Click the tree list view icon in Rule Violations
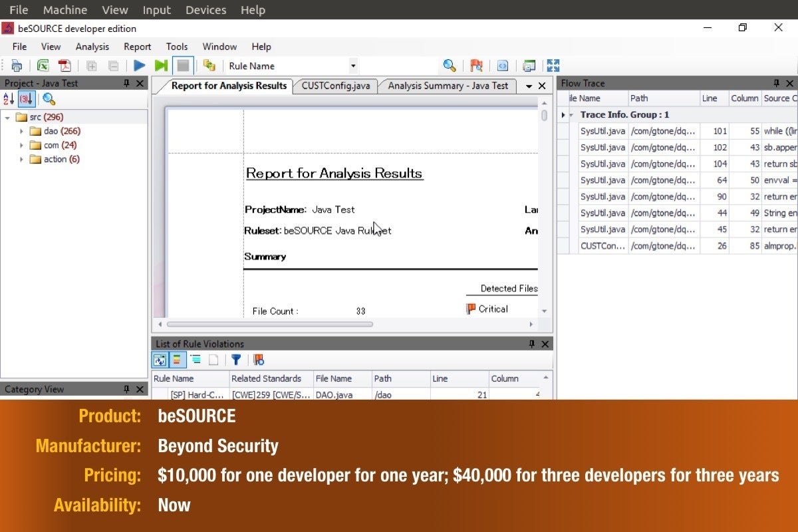The image size is (798, 532). pos(196,360)
